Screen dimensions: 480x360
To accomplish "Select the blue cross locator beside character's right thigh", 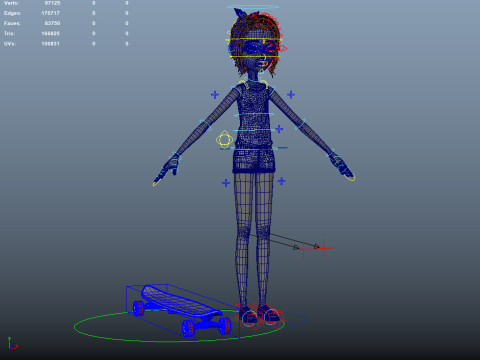I will [x=226, y=183].
